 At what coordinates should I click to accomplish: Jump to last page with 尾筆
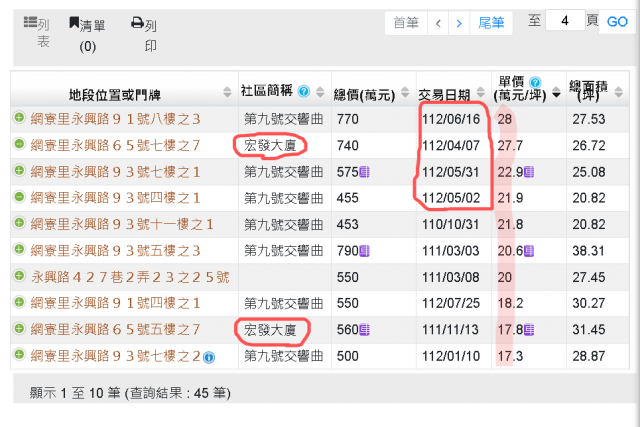click(492, 22)
